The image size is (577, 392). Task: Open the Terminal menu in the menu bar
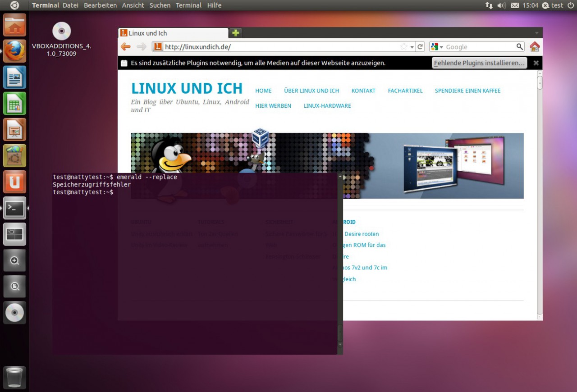[188, 5]
